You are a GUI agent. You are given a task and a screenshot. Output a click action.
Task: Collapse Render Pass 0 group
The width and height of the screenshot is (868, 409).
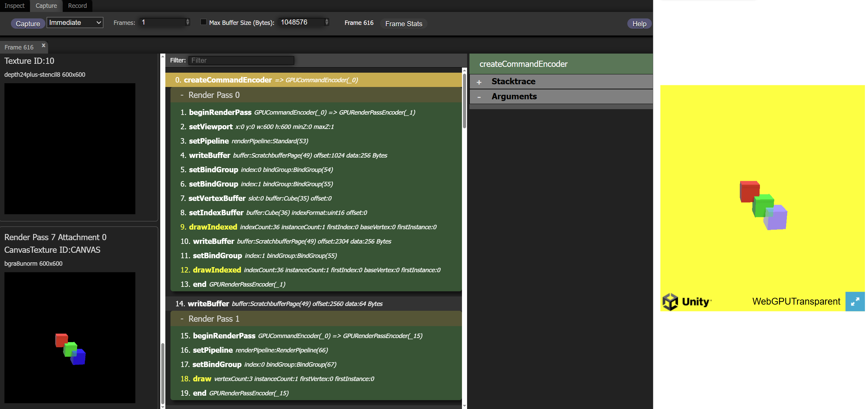coord(182,95)
